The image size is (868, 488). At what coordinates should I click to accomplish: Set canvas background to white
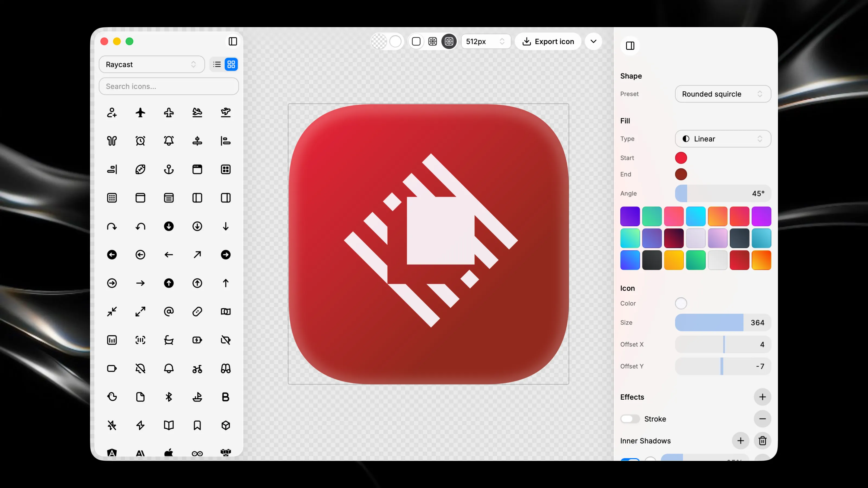coord(395,41)
